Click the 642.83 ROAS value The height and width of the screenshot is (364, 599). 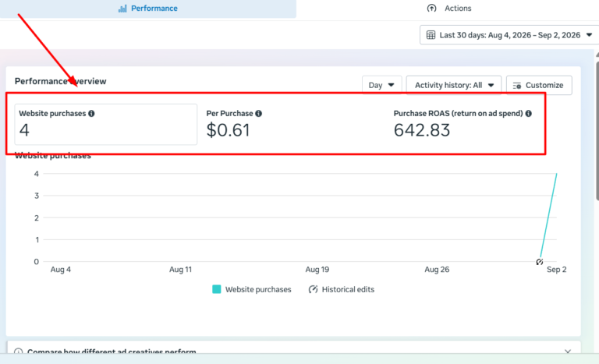pos(422,130)
